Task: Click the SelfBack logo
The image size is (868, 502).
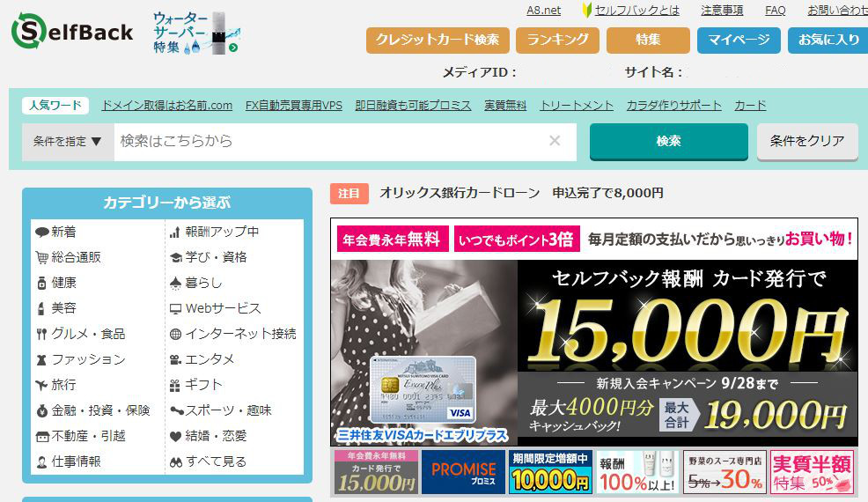Action: click(x=72, y=31)
